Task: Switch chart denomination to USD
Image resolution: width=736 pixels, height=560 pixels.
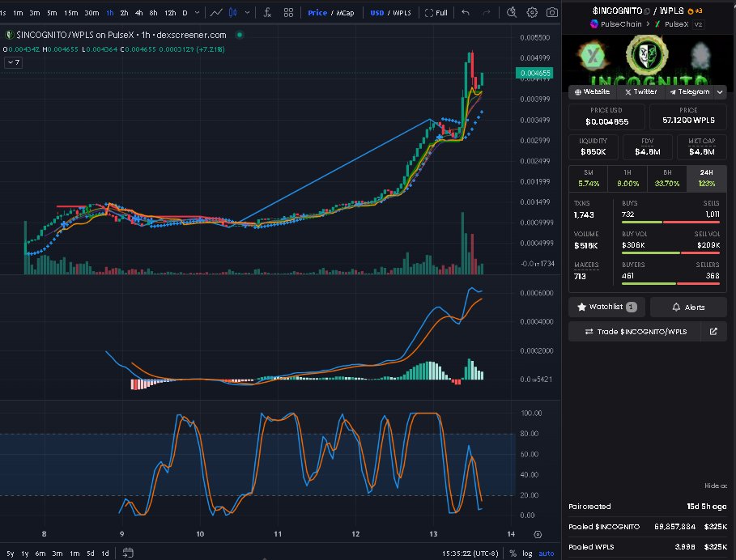Action: pos(377,13)
